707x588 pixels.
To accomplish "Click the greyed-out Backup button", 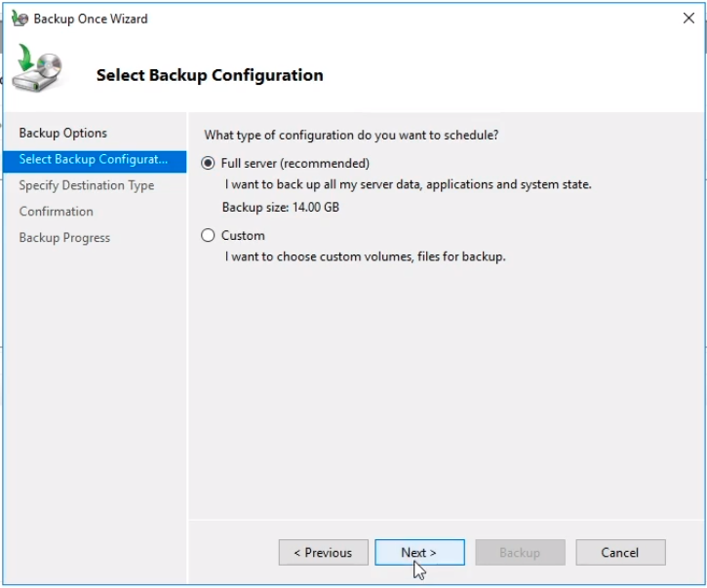I will [520, 552].
